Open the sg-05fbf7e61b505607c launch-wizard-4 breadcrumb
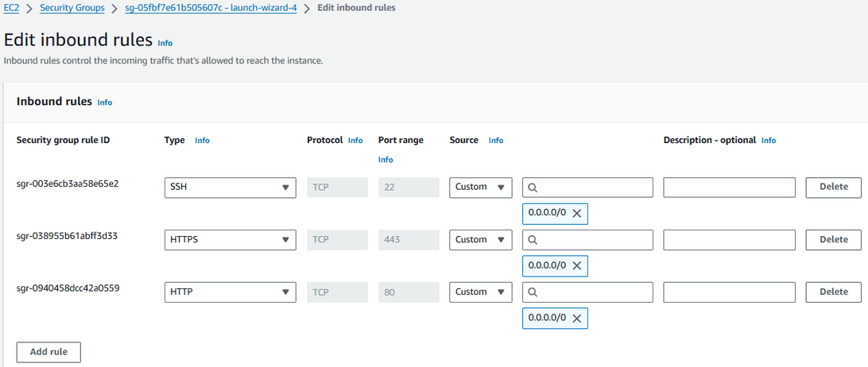Viewport: 868px width, 367px height. click(210, 8)
